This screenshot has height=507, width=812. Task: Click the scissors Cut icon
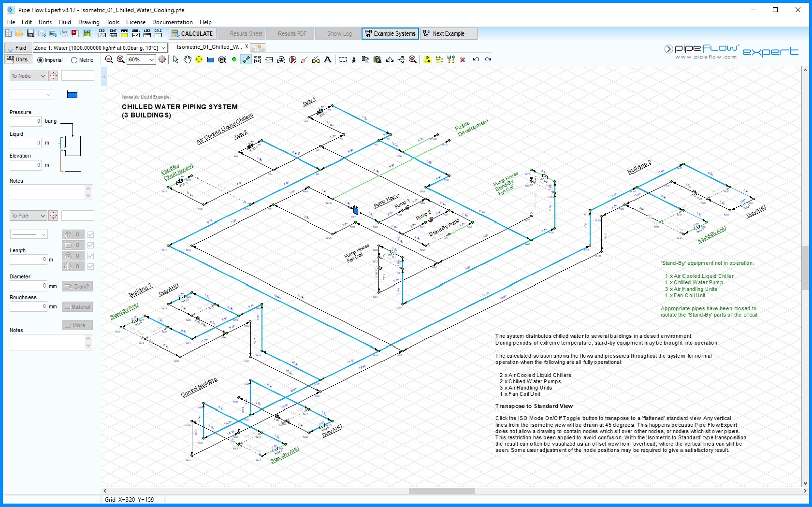coord(354,59)
